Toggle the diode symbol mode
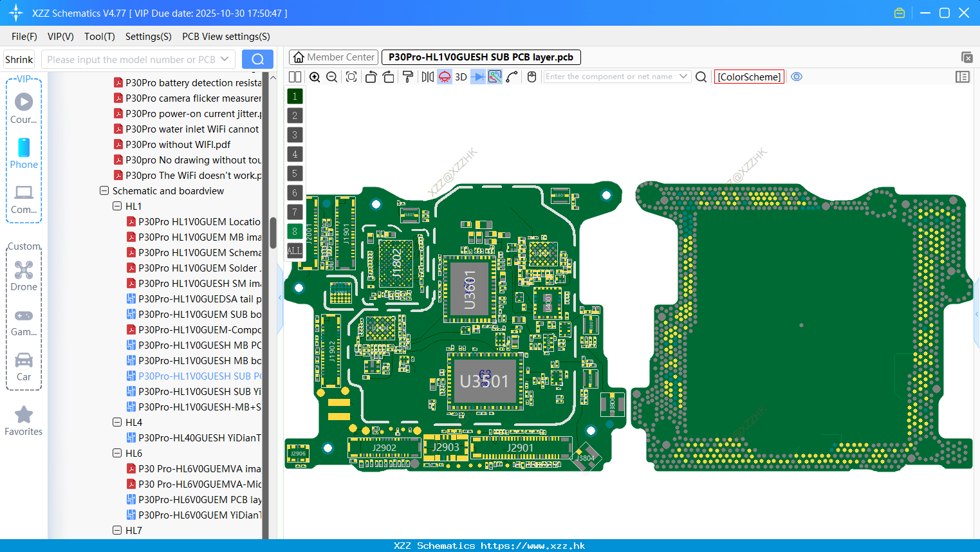Screen dimensions: 980x552 (x=478, y=77)
